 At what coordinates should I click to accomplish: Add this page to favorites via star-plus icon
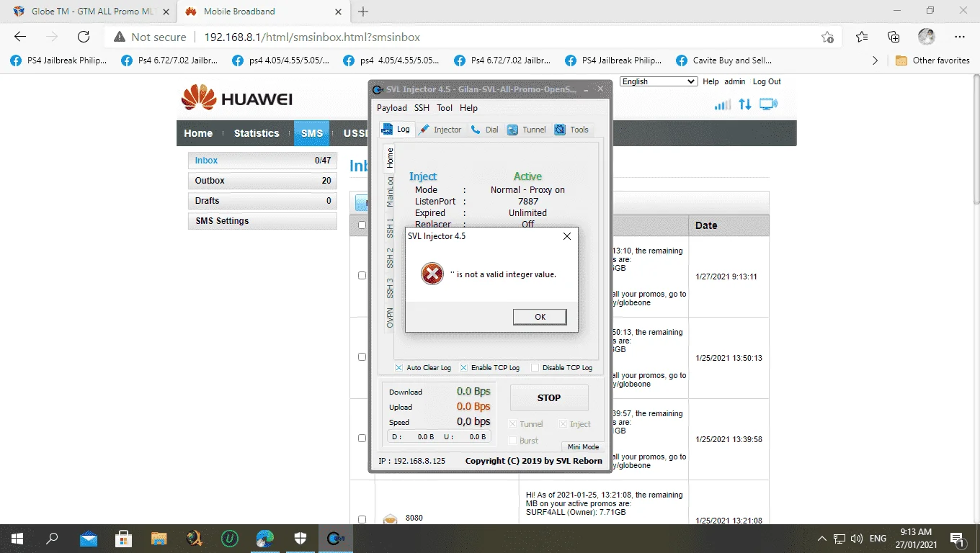828,37
